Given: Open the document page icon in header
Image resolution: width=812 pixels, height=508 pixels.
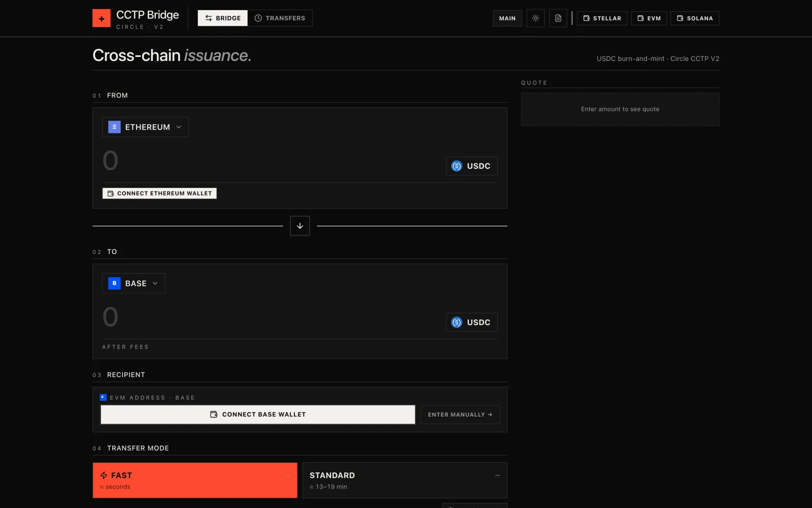Looking at the screenshot, I should [558, 18].
